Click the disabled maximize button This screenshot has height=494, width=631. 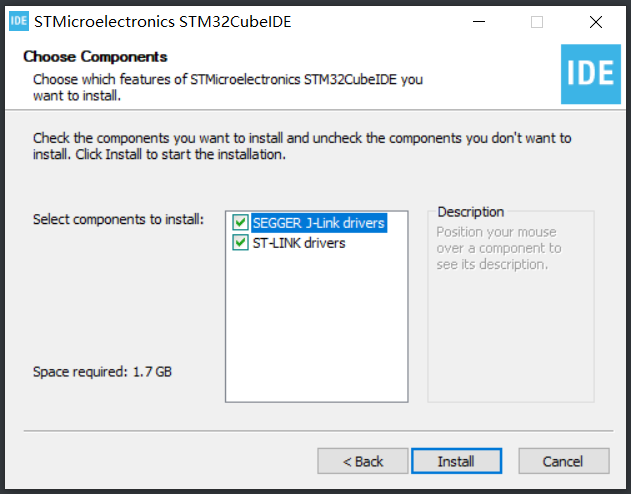coord(537,22)
